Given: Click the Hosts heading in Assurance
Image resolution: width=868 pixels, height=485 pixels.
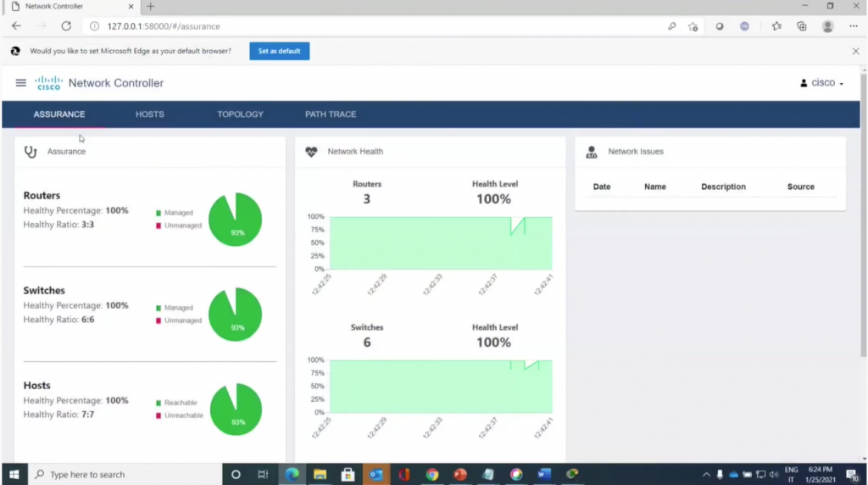Looking at the screenshot, I should 36,385.
